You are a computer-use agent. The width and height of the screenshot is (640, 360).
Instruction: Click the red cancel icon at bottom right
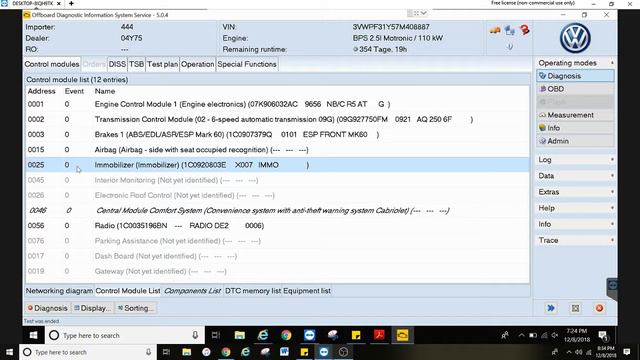click(x=599, y=308)
